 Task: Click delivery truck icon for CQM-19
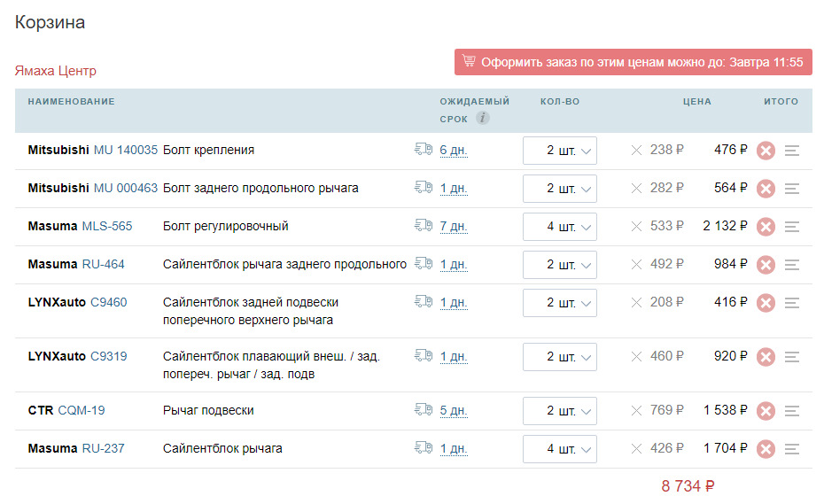point(423,409)
